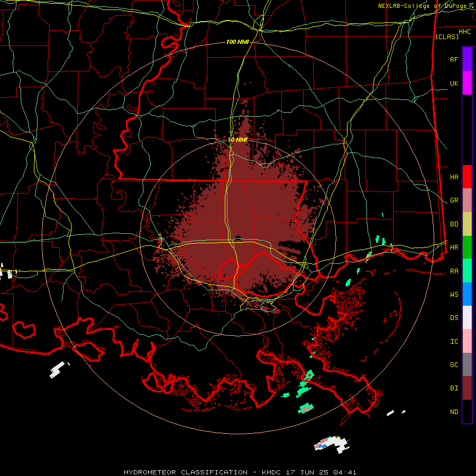The image size is (476, 476).
Task: Click the gray GC legend swatch
Action: point(467,364)
